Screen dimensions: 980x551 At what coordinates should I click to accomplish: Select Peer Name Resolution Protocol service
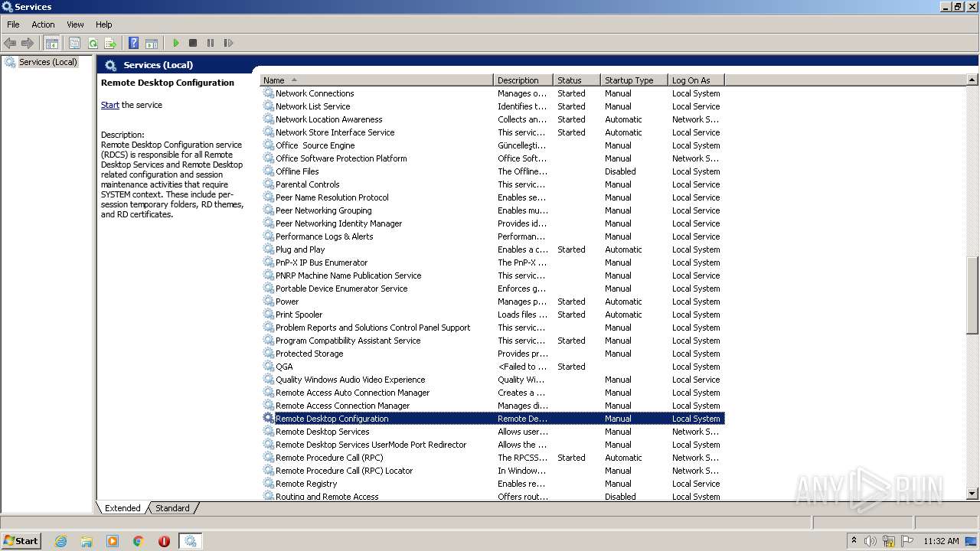492,197
